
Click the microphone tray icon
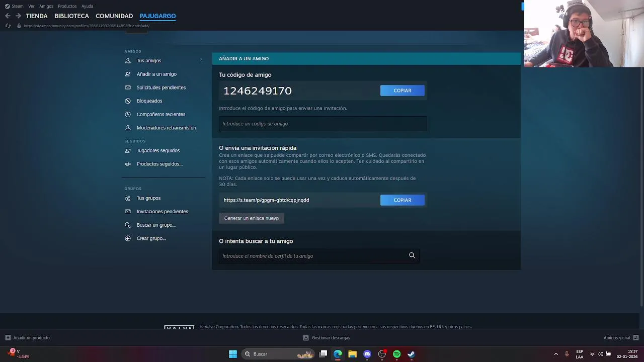click(x=567, y=354)
